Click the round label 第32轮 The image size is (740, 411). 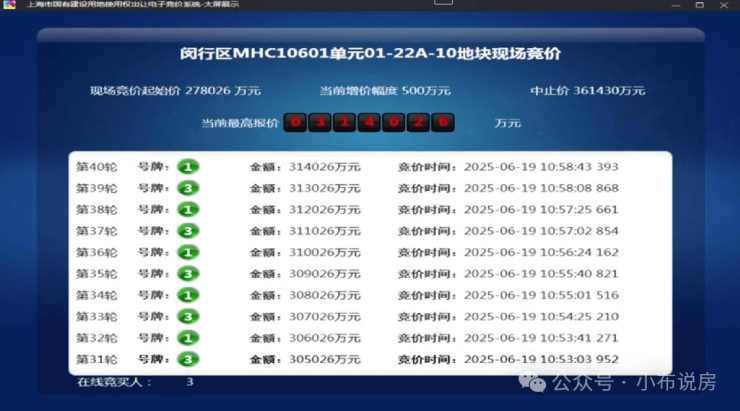pyautogui.click(x=96, y=338)
